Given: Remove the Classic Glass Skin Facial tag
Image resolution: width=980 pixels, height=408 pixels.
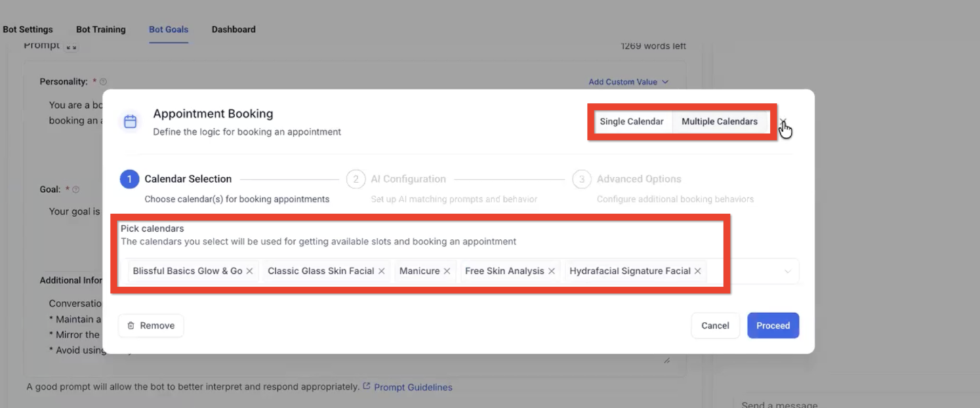Looking at the screenshot, I should pyautogui.click(x=382, y=271).
